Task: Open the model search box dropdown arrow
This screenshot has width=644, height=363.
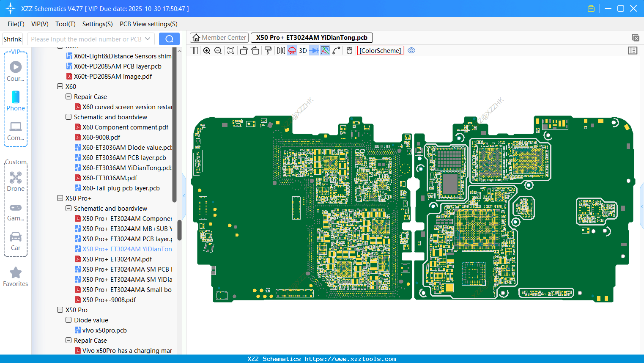Action: click(148, 39)
